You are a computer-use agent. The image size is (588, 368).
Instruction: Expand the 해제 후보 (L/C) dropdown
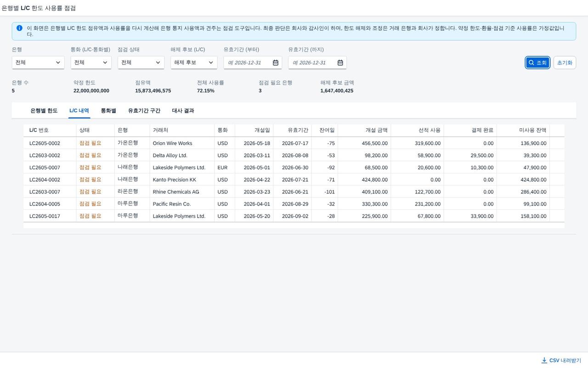coord(194,63)
